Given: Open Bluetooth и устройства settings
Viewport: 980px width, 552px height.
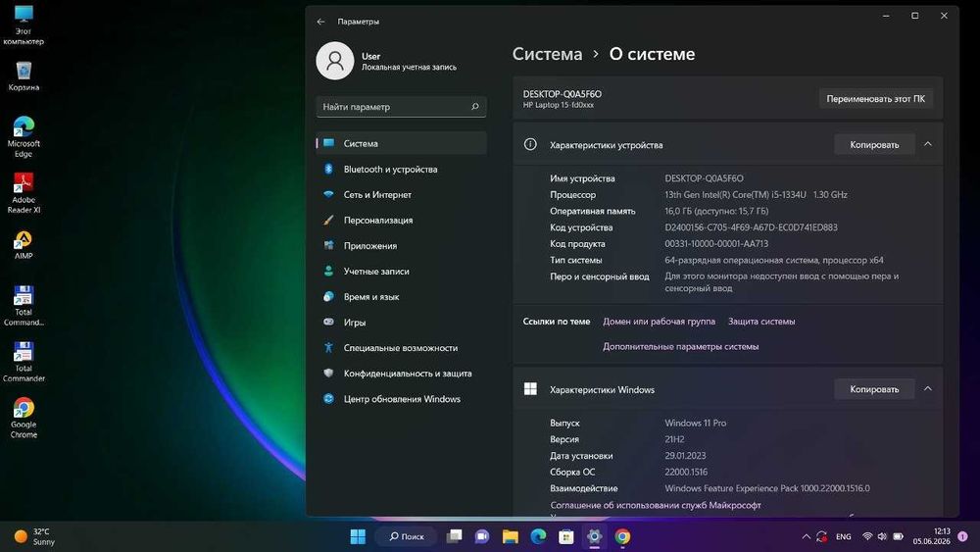Looking at the screenshot, I should click(x=401, y=169).
